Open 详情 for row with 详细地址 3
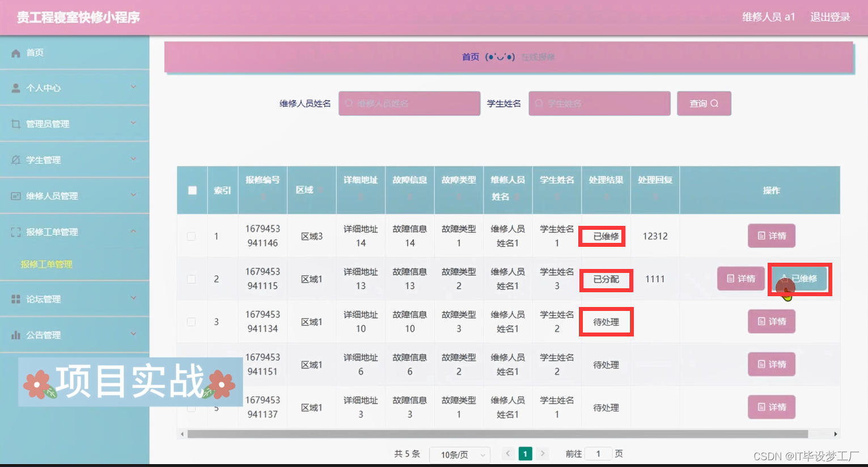Screen dimensions: 868x467 point(772,407)
